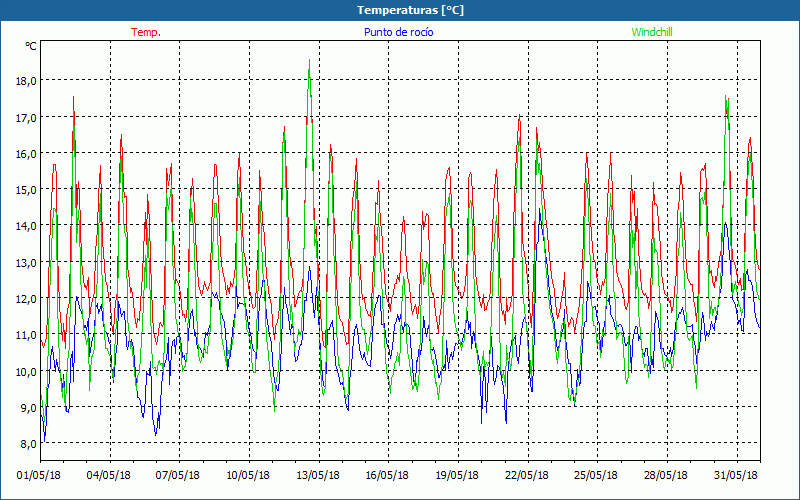Click the 01/05/18 date label
Screen dimensions: 800x500
click(x=39, y=476)
